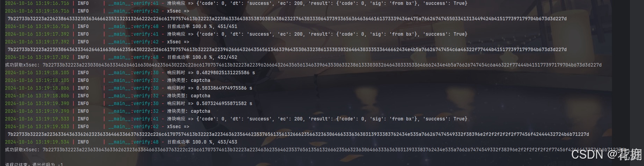The image size is (644, 166).
Task: Click the process finished exit code line
Action: click(x=34, y=164)
